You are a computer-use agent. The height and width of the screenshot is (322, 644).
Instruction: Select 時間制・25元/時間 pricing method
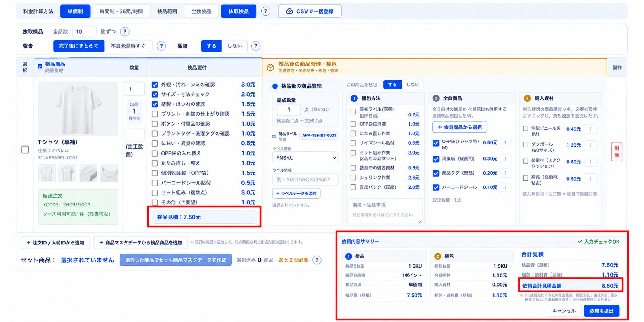click(x=121, y=11)
